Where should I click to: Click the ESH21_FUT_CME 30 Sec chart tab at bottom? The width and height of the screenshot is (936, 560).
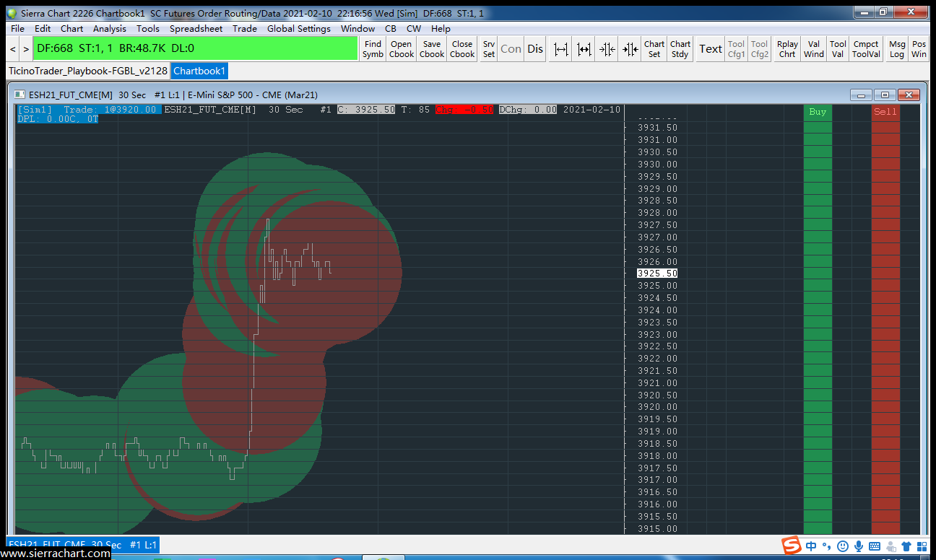[x=83, y=545]
